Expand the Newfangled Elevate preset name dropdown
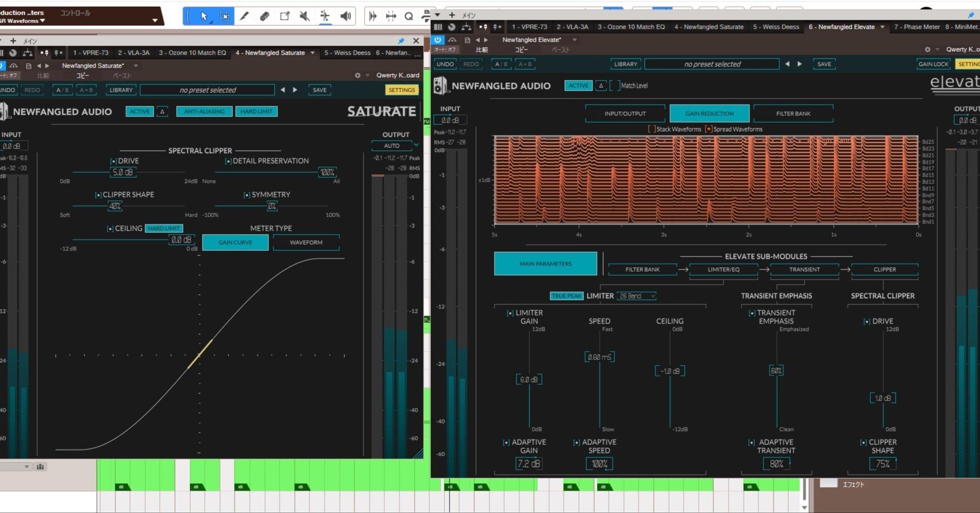Image resolution: width=980 pixels, height=513 pixels. [x=574, y=39]
